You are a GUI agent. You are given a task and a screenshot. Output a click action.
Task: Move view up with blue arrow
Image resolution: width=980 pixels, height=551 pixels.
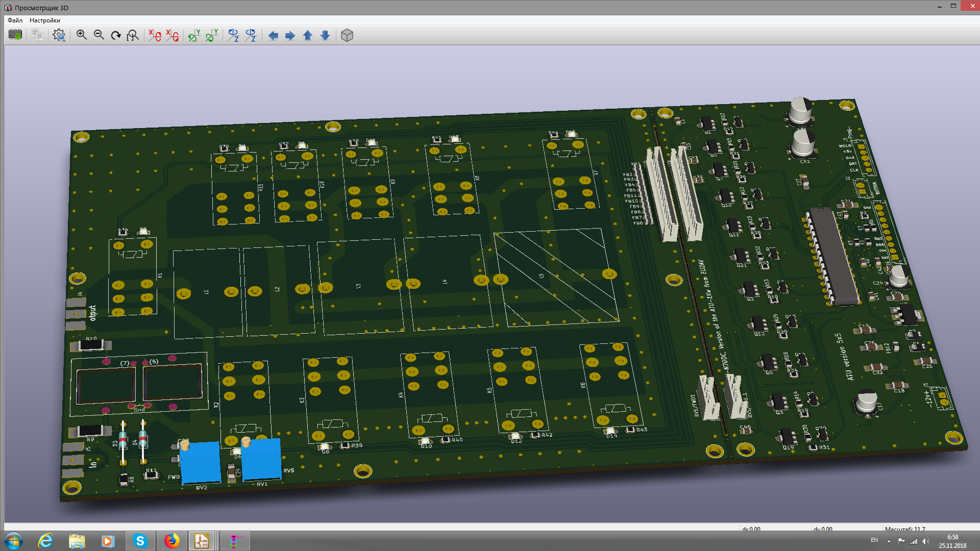coord(307,35)
